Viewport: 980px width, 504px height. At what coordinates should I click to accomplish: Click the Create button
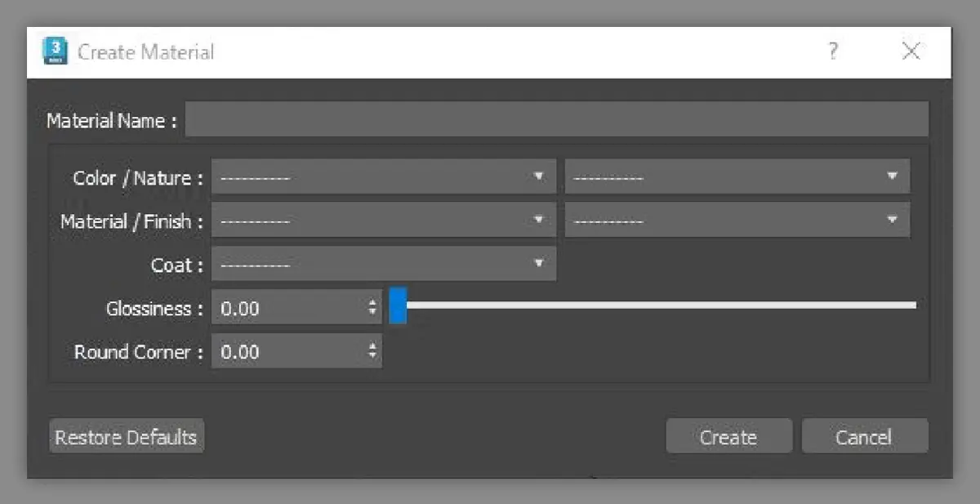click(728, 437)
